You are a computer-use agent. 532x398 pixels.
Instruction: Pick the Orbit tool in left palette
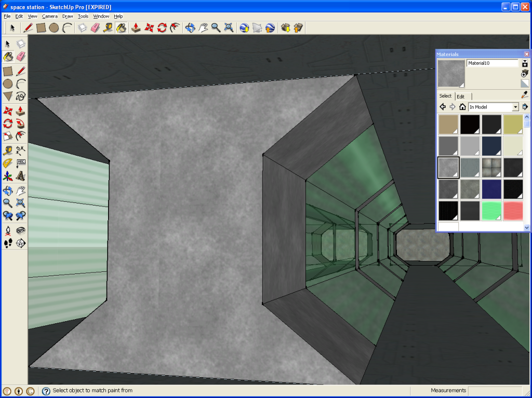pyautogui.click(x=8, y=190)
